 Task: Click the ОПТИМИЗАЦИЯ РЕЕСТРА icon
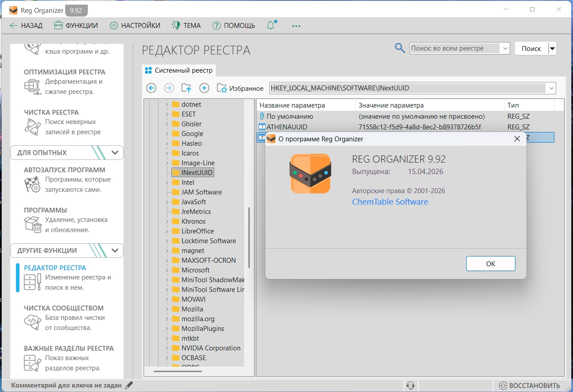(x=32, y=86)
